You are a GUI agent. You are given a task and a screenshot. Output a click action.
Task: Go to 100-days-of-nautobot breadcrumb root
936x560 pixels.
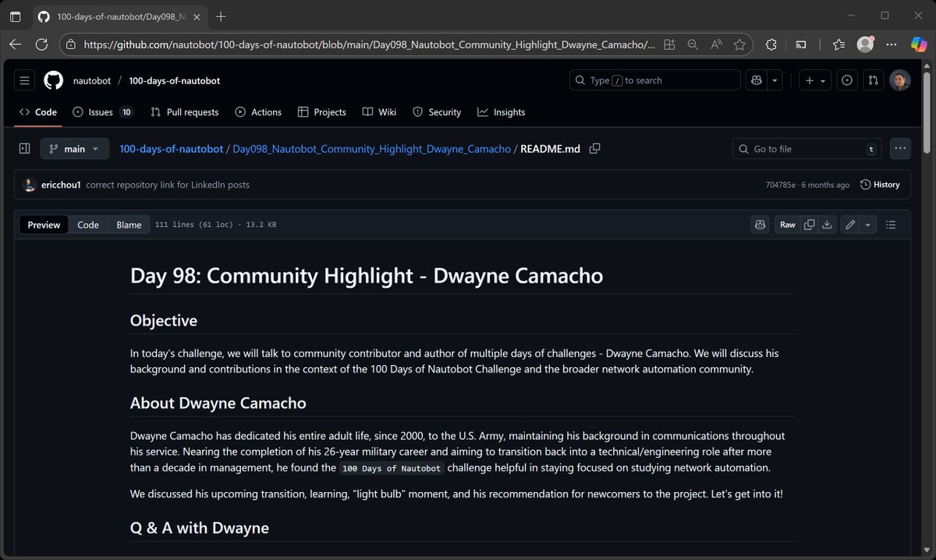pyautogui.click(x=171, y=148)
